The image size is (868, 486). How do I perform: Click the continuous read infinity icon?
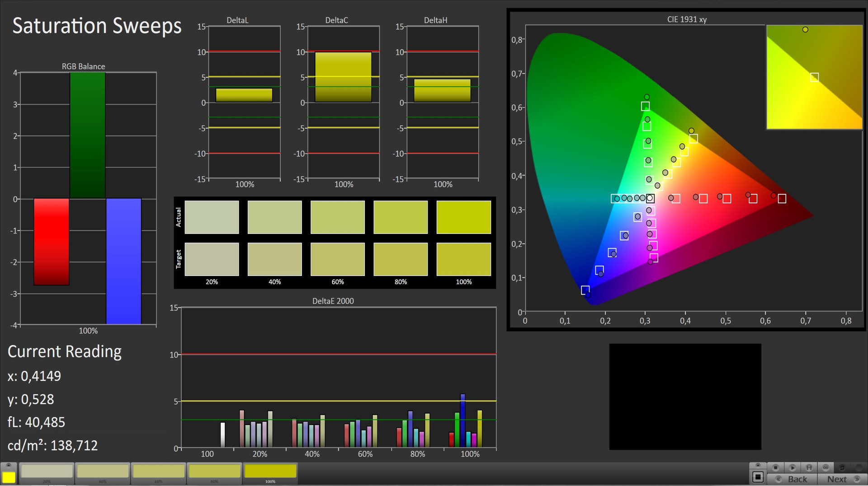[826, 467]
